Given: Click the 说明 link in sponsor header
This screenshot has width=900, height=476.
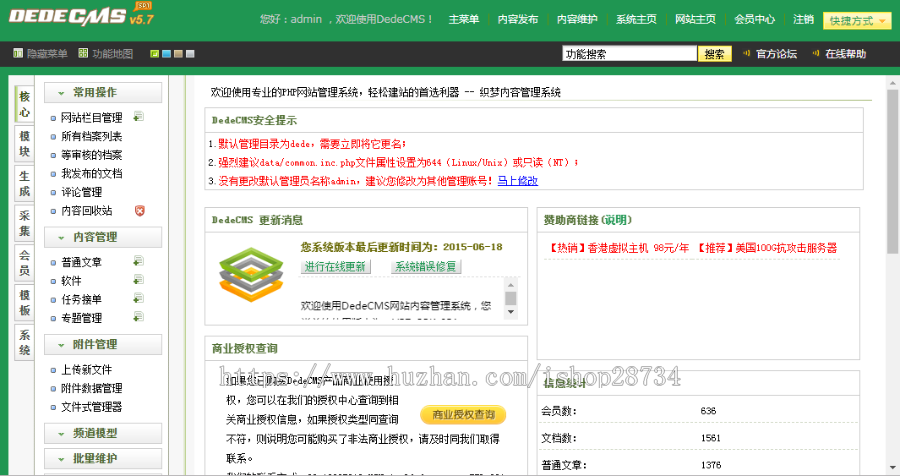Looking at the screenshot, I should [617, 220].
